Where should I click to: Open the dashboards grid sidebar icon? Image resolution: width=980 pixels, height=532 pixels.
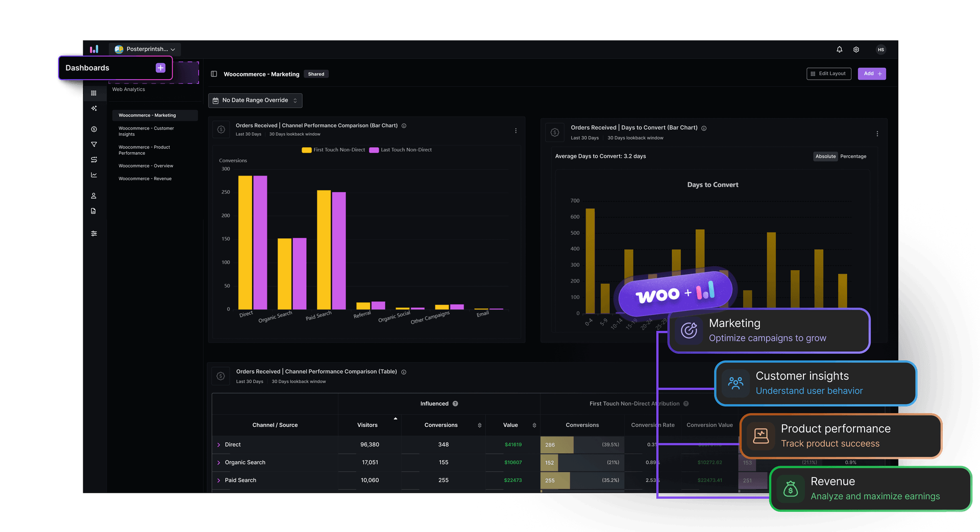[x=94, y=93]
